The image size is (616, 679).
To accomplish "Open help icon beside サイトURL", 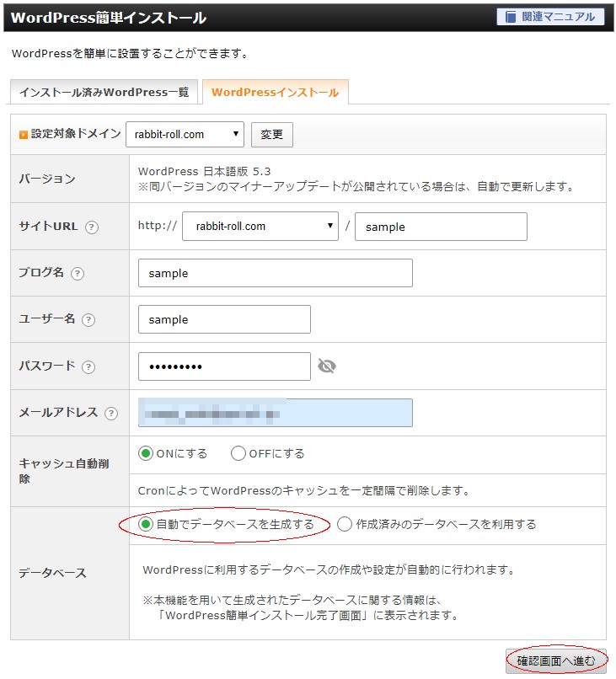I will click(92, 227).
